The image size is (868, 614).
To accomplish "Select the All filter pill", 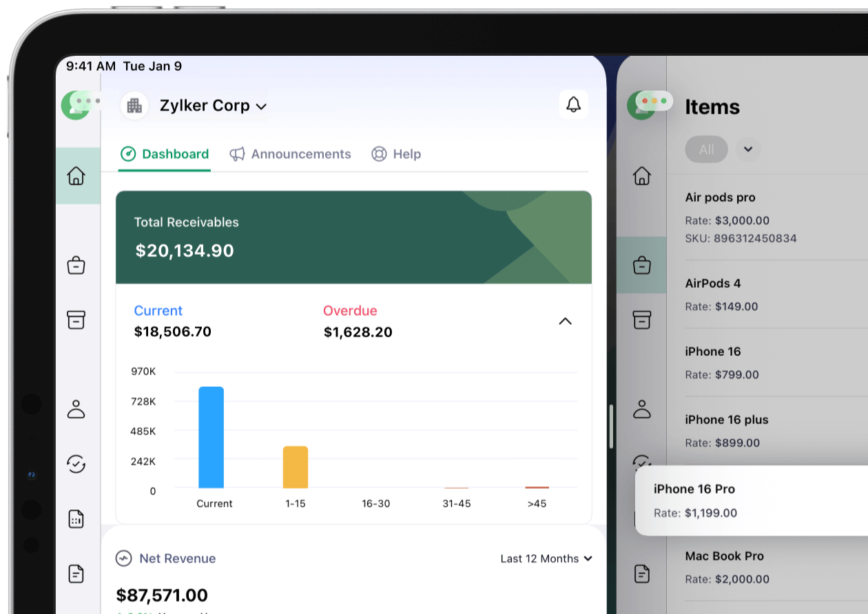I will (x=706, y=149).
